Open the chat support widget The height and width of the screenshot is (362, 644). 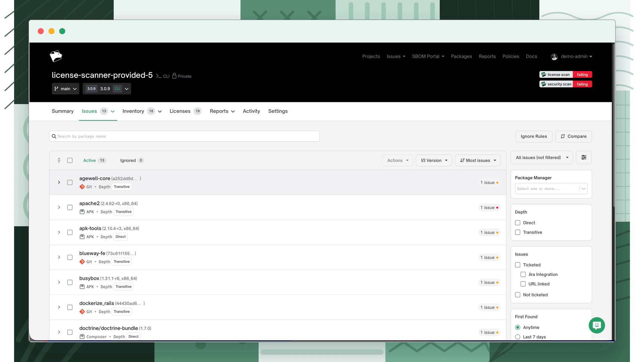pyautogui.click(x=597, y=325)
